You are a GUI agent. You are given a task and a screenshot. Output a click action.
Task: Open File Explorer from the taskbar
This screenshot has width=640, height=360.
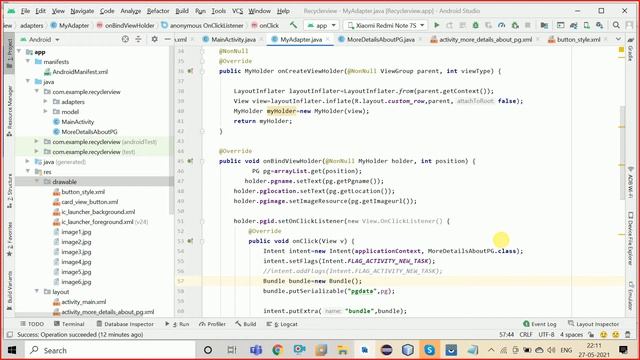pyautogui.click(x=342, y=350)
